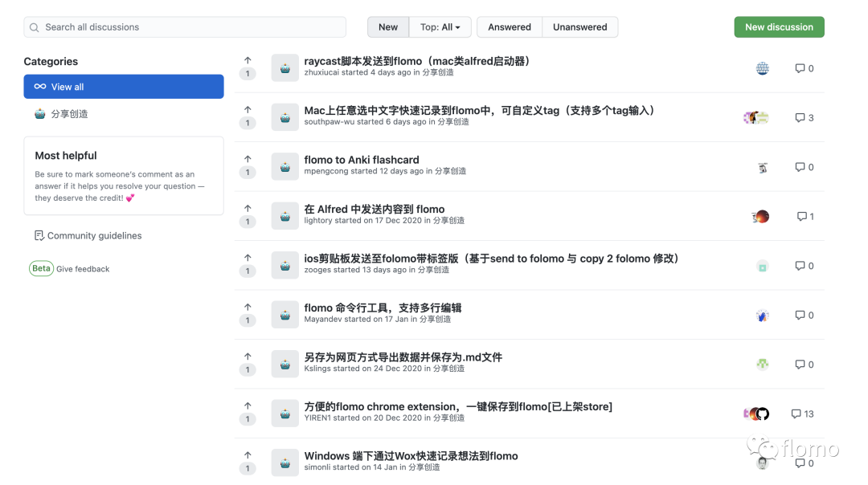Click Give feedback link
Screen dimensions: 868x485
(x=83, y=269)
